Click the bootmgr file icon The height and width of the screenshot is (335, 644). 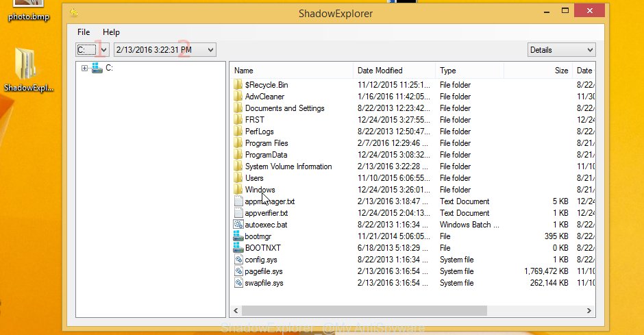(x=238, y=236)
